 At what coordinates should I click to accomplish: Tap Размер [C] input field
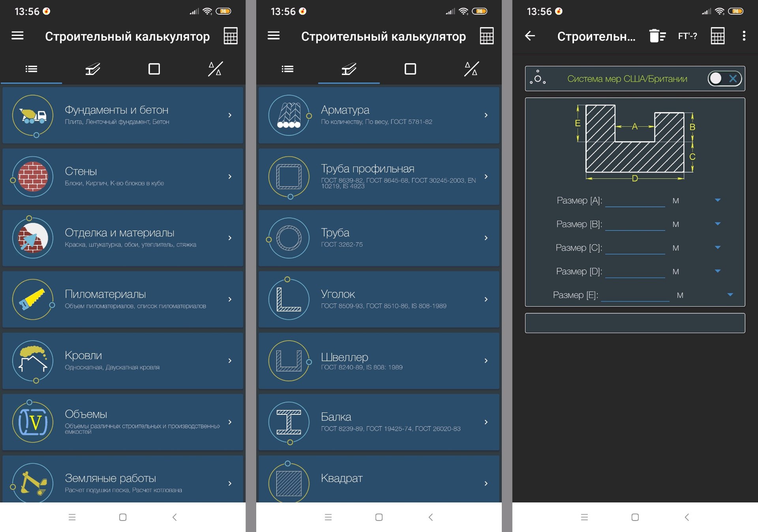coord(635,248)
